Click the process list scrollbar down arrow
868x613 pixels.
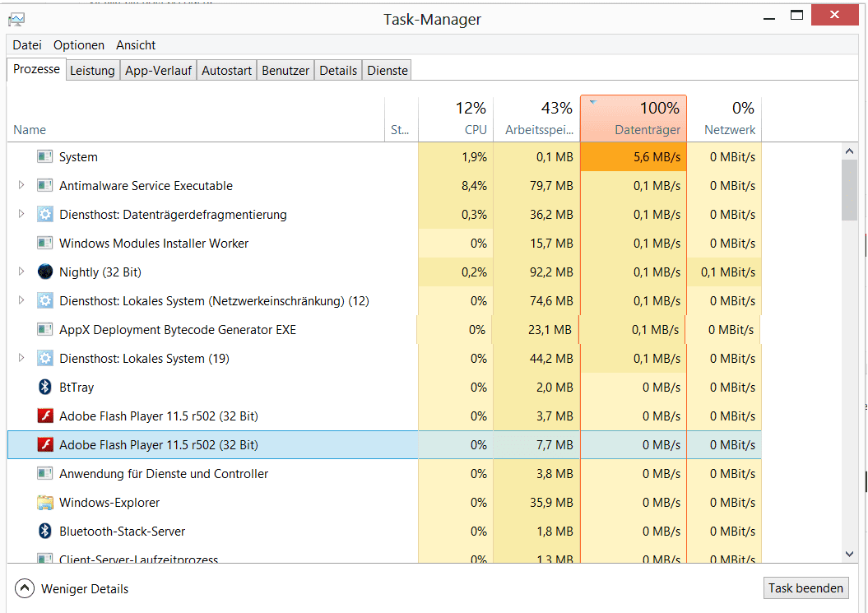click(850, 554)
